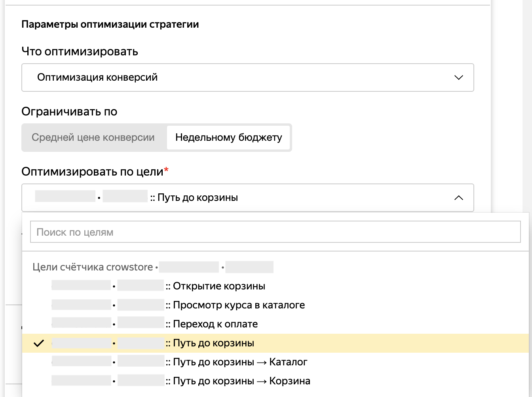Click the Ограничивать по label
Viewport: 532px width, 397px height.
[x=69, y=112]
